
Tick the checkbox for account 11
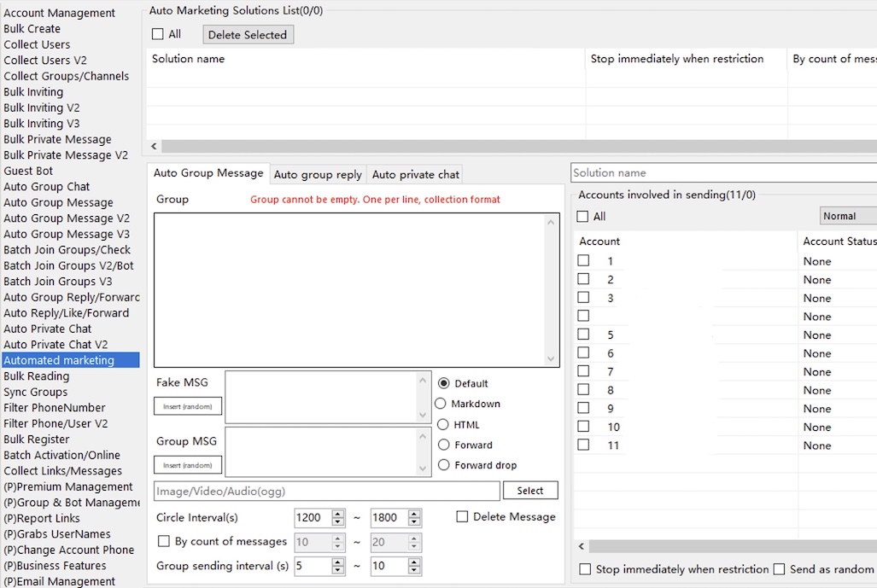coord(583,445)
